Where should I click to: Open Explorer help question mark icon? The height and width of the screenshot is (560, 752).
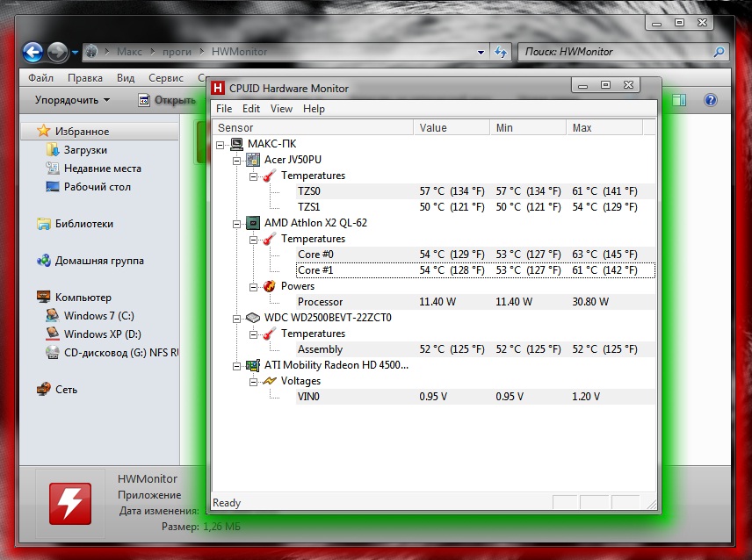[x=711, y=100]
